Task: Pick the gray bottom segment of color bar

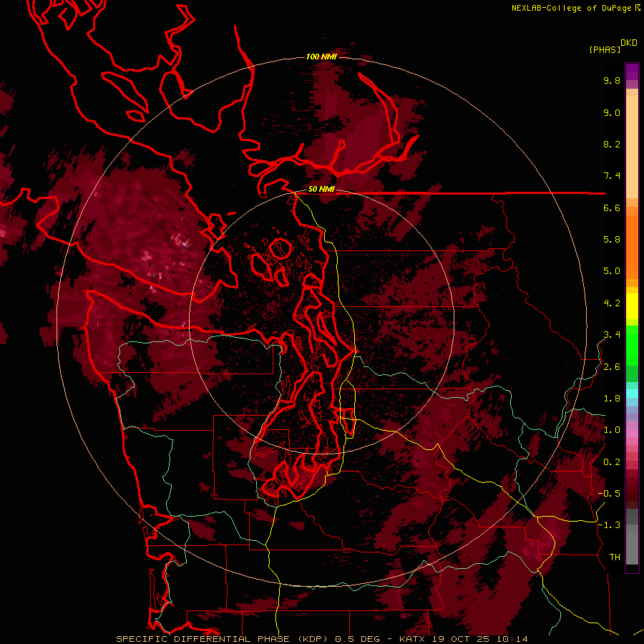Action: 632,548
